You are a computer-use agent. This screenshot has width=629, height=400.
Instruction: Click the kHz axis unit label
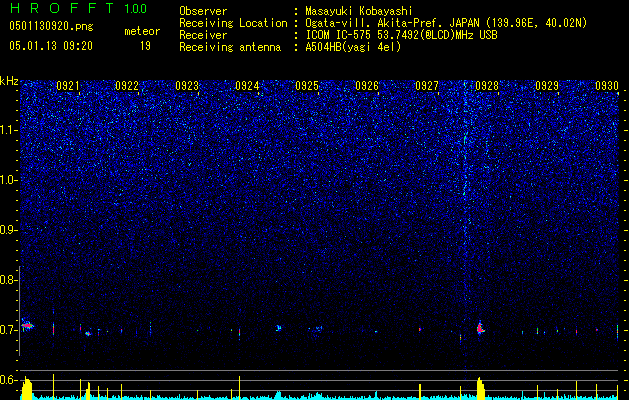tap(9, 81)
